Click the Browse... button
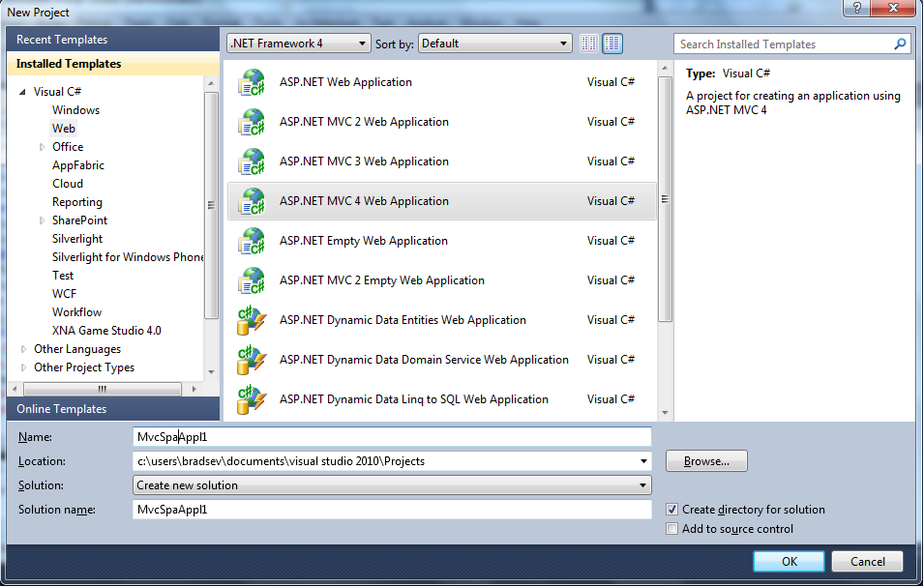The width and height of the screenshot is (924, 587). (706, 461)
